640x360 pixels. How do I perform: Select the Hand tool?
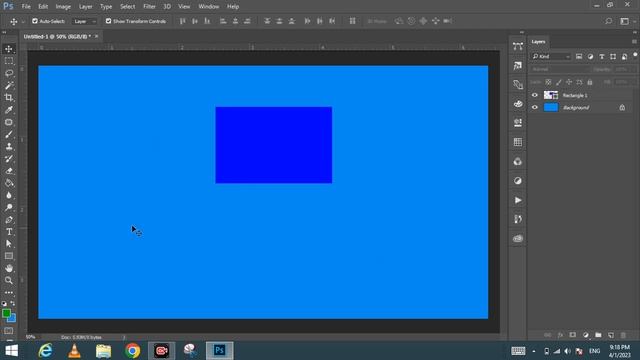9,268
